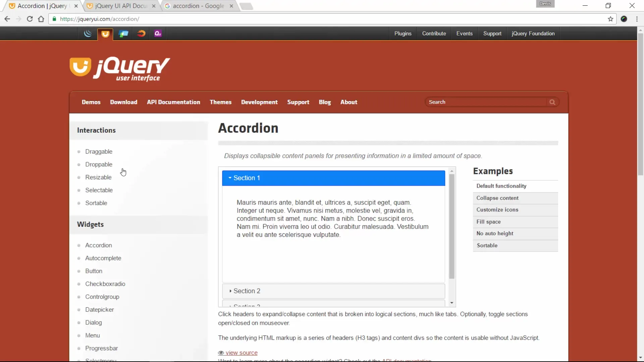
Task: Open Datepicker in the sidebar
Action: click(99, 310)
